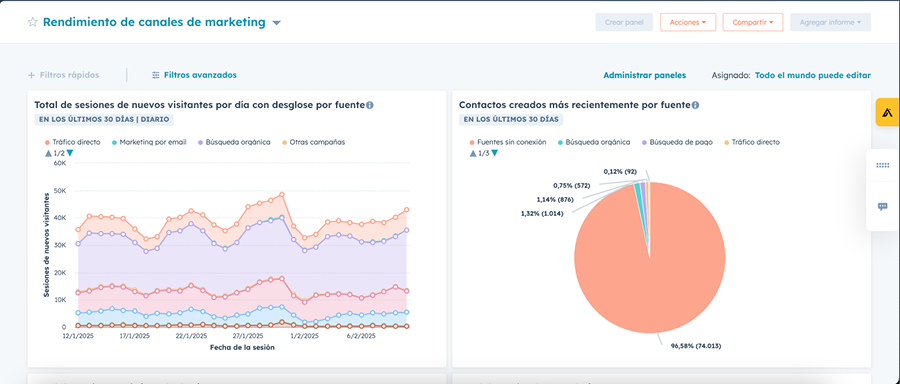Toggle the Marketing por email legend series
This screenshot has width=900, height=384.
pyautogui.click(x=149, y=142)
